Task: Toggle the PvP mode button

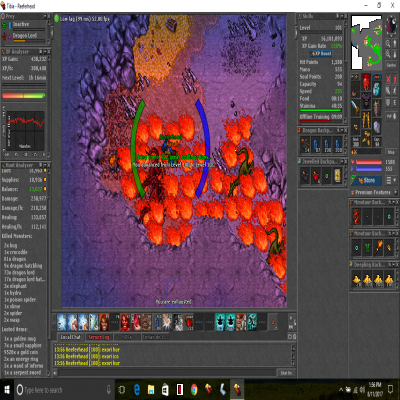Action: [391, 116]
